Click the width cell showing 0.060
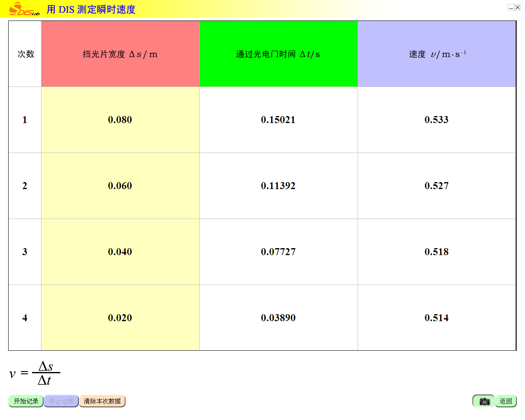The image size is (525, 420). click(120, 186)
